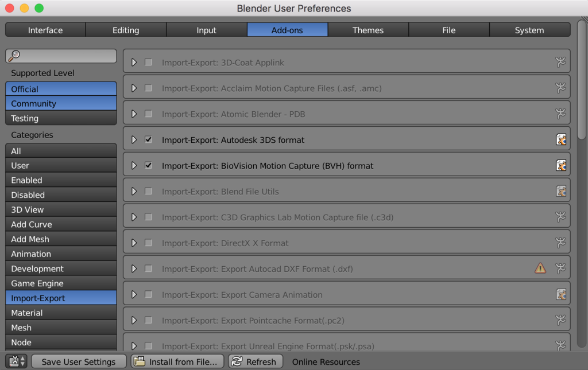Screen dimensions: 588x370
Task: Enable the DirectX X Format checkbox
Action: (x=149, y=243)
